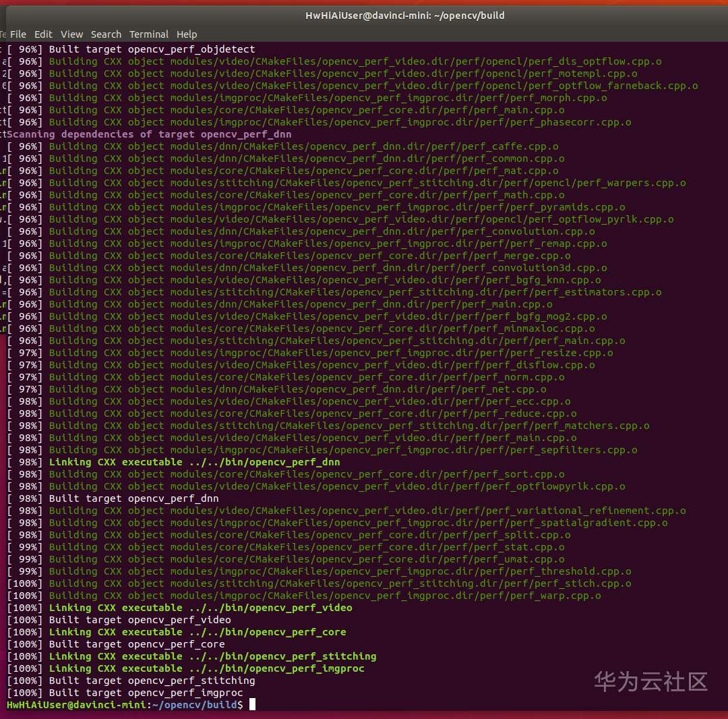Click line 'Linking CXX executable ../../bin/opencv_perf_core'
The image size is (728, 719).
(x=177, y=632)
